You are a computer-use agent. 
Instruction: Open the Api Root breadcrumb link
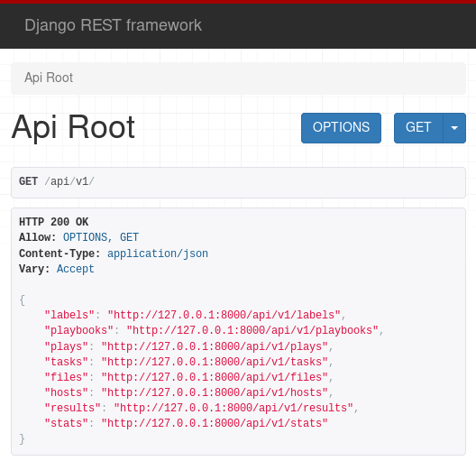[49, 78]
